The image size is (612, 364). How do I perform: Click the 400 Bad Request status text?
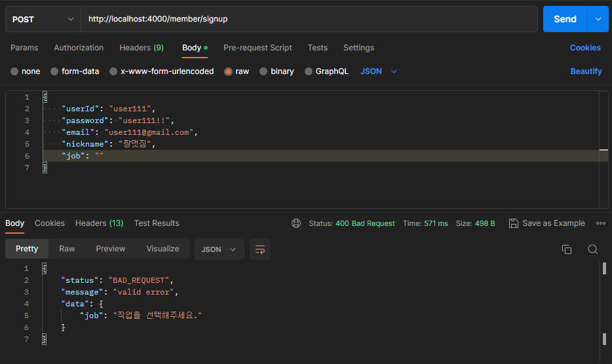pos(365,223)
